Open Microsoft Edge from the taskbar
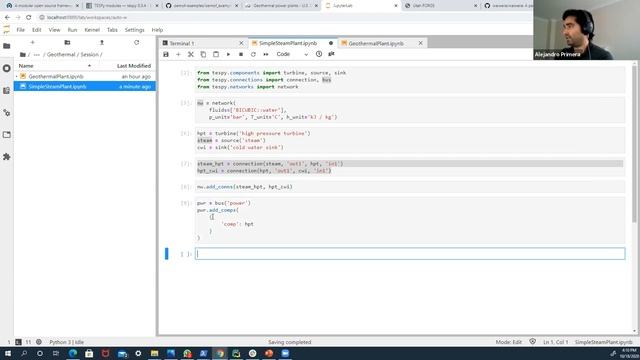Viewport: 640px width, 360px height. coord(73,353)
